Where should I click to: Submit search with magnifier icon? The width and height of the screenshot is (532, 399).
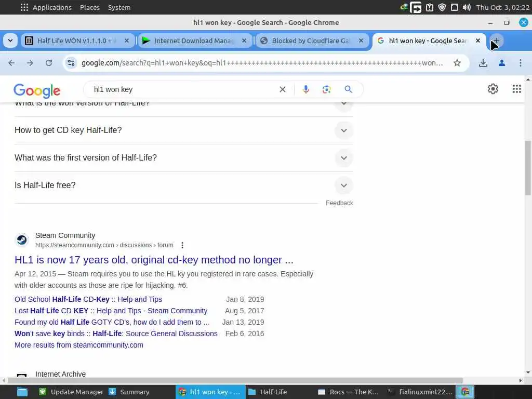(x=348, y=89)
